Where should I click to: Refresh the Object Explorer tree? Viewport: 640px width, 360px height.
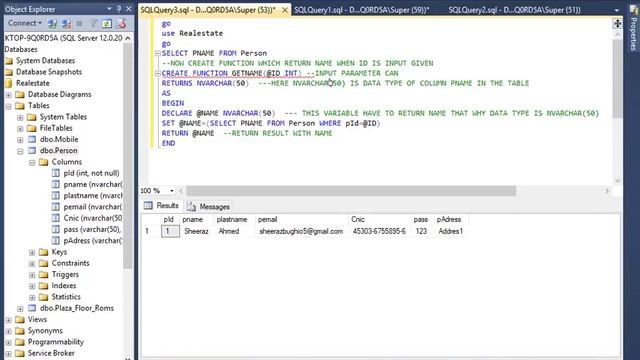tap(107, 24)
